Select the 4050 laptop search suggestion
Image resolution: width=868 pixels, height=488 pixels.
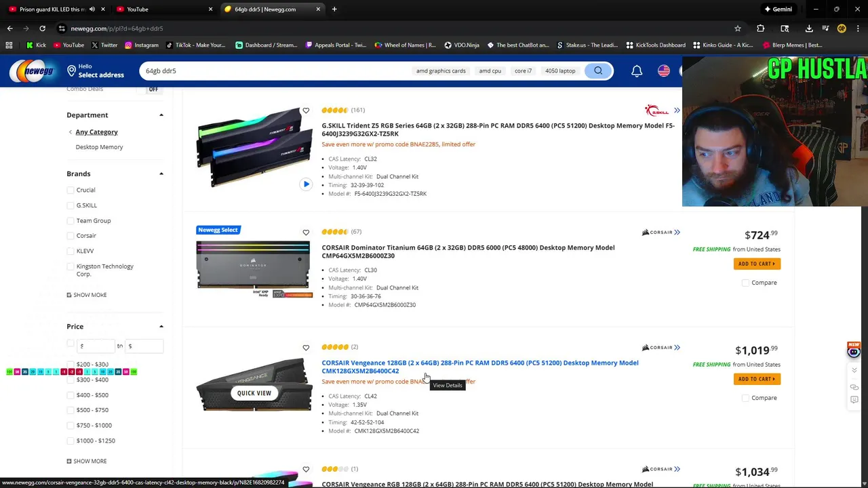click(560, 71)
